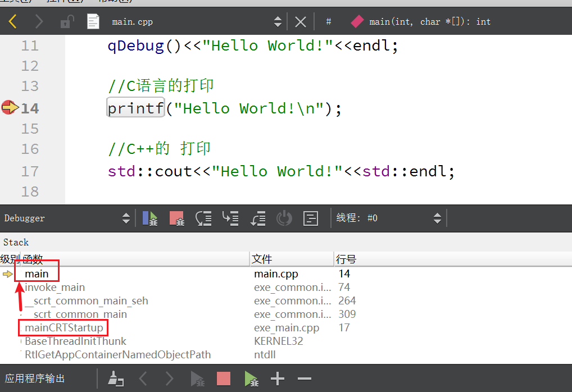The height and width of the screenshot is (392, 572).
Task: Clear the application output pane
Action: coord(116,378)
